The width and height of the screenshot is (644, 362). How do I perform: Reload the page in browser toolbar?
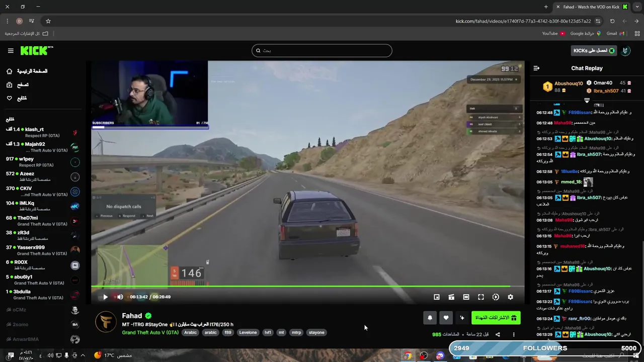point(612,21)
